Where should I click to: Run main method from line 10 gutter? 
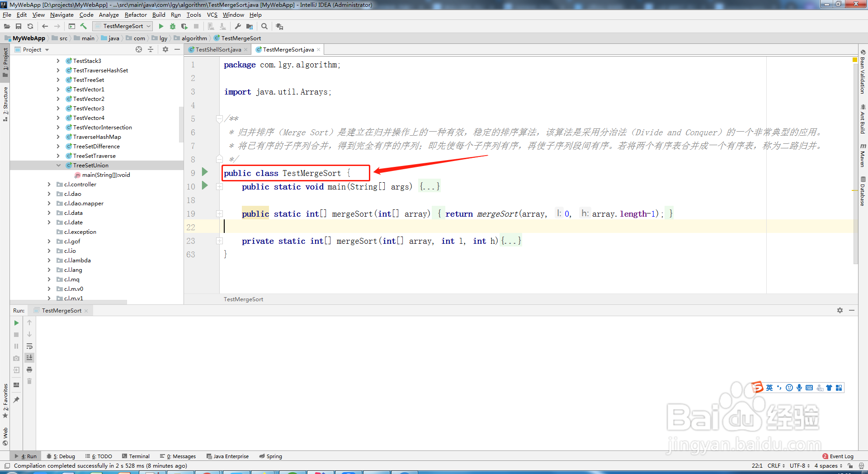coord(205,185)
